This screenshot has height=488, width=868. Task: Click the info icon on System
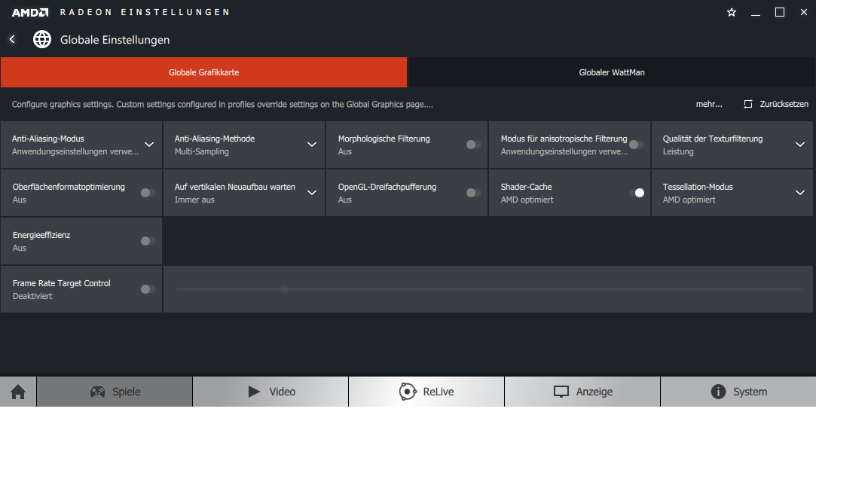coord(718,392)
